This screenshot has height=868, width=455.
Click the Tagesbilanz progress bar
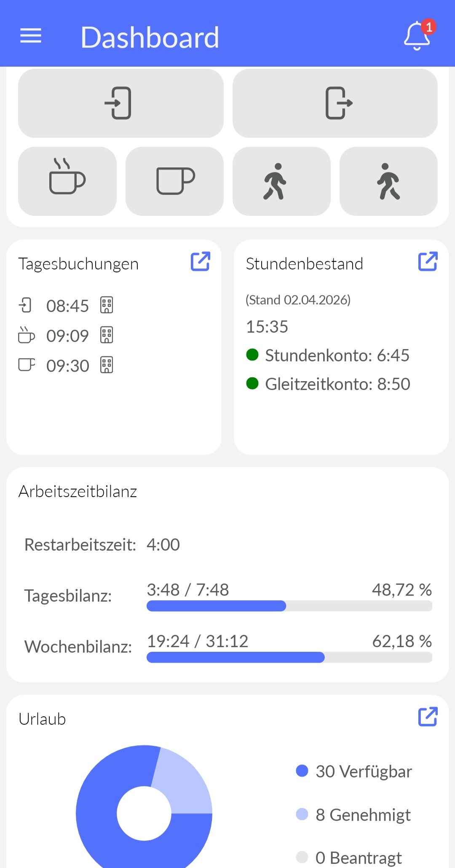coord(289,606)
